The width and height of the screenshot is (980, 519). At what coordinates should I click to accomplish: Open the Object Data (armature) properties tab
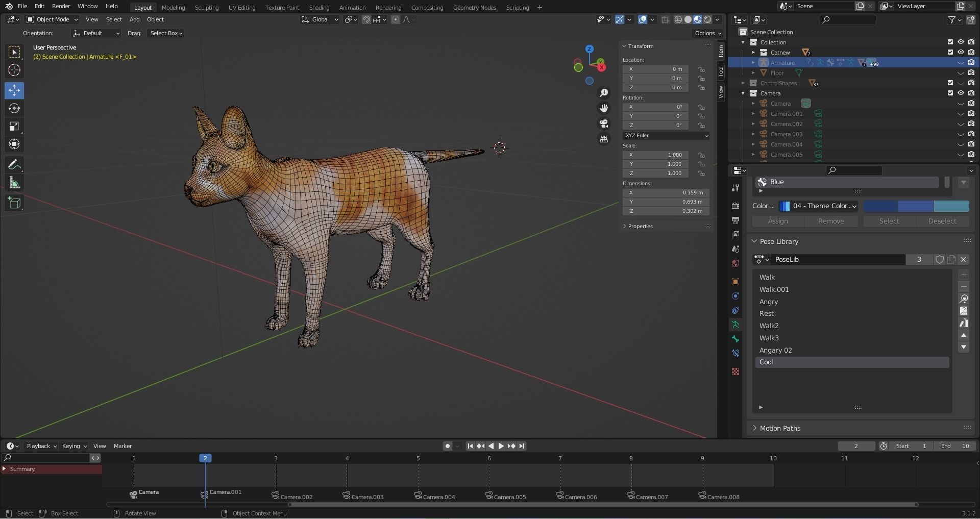tap(736, 325)
